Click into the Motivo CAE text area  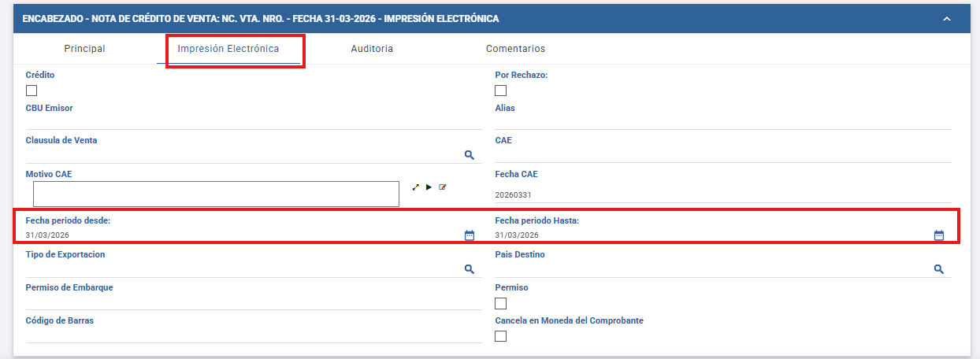coord(216,194)
